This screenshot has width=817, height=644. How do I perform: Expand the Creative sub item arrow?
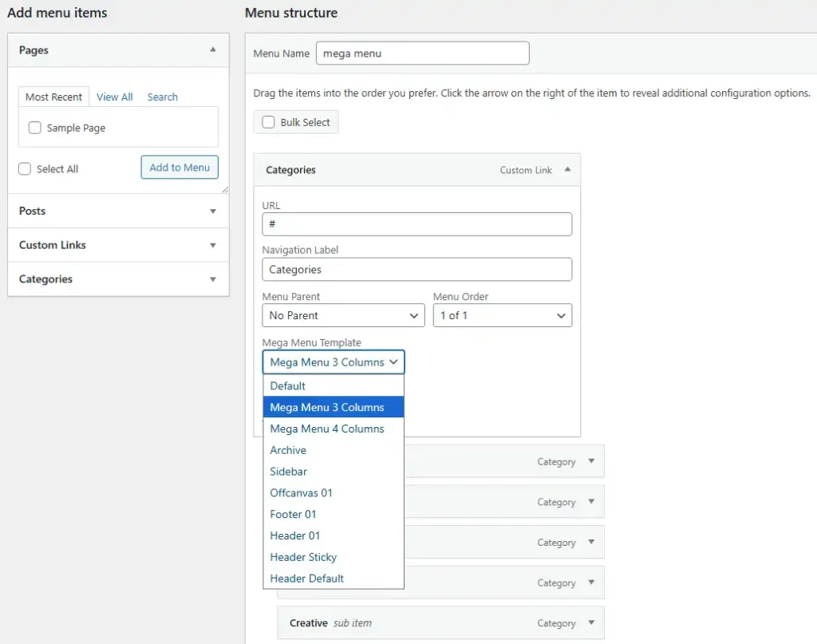(x=591, y=623)
